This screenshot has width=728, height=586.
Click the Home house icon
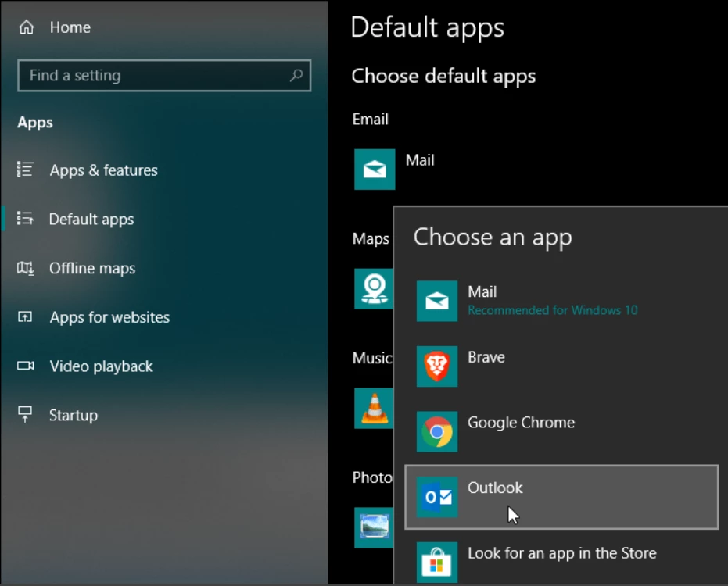coord(27,27)
